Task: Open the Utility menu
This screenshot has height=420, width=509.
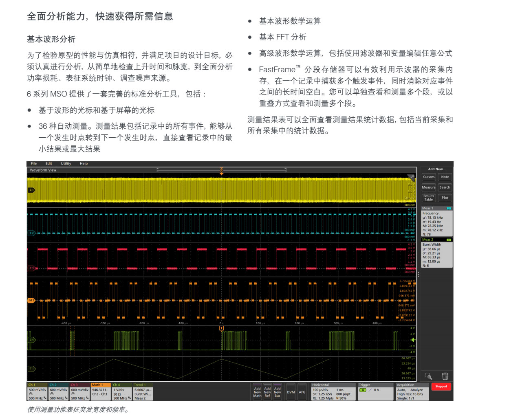Action: [66, 164]
